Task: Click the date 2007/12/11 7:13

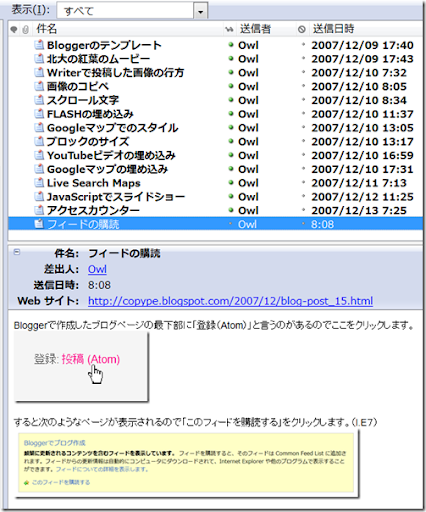Action: [359, 183]
